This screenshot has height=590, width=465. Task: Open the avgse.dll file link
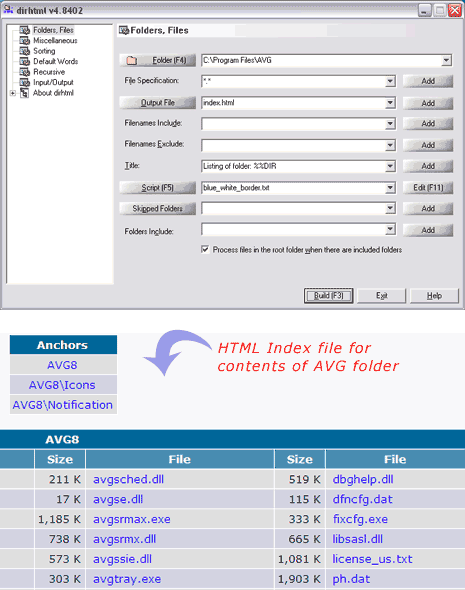point(118,499)
